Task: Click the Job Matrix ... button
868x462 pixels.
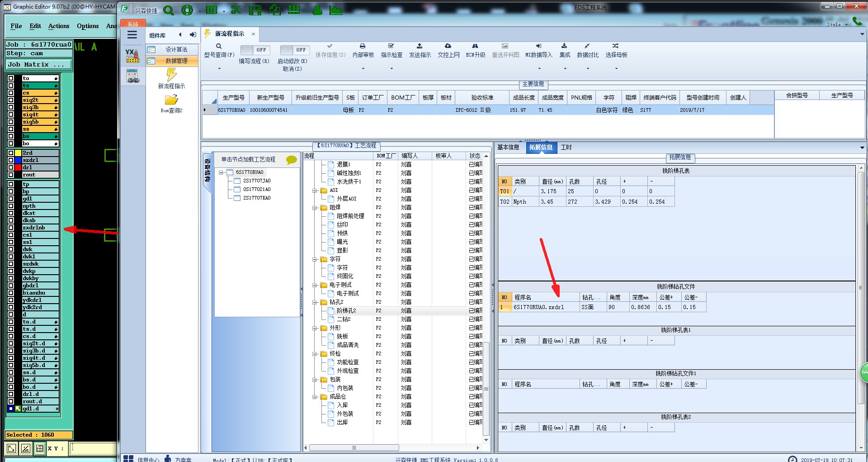Action: coord(38,65)
